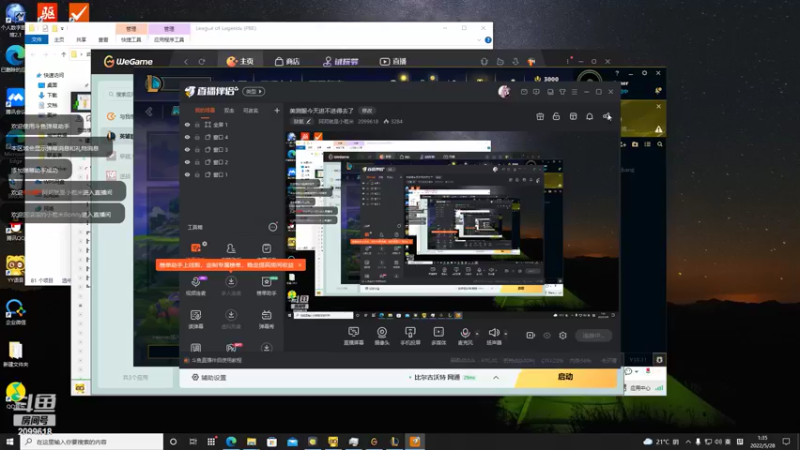Dismiss the orange tip banner
Screen dimensions: 800x450
300,265
